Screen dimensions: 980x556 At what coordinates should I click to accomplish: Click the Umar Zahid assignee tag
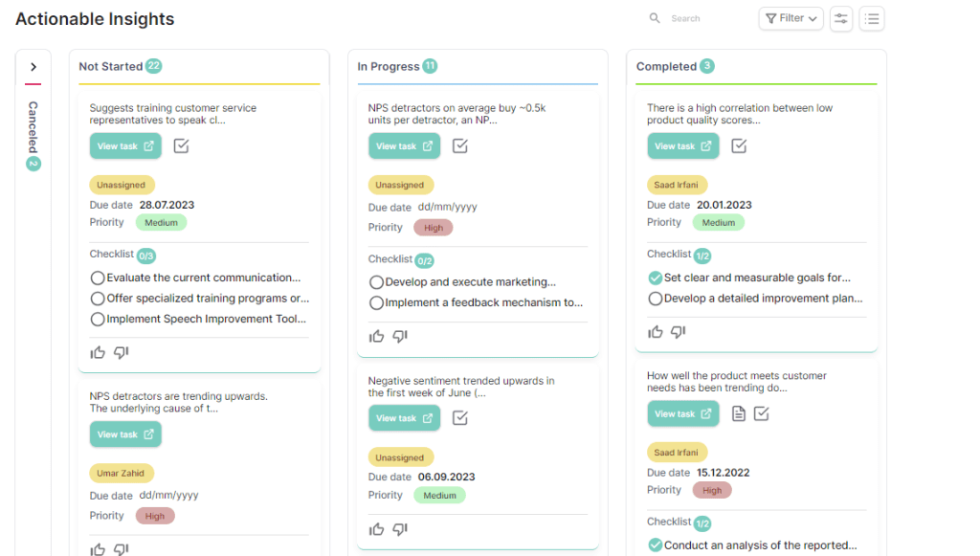(122, 473)
